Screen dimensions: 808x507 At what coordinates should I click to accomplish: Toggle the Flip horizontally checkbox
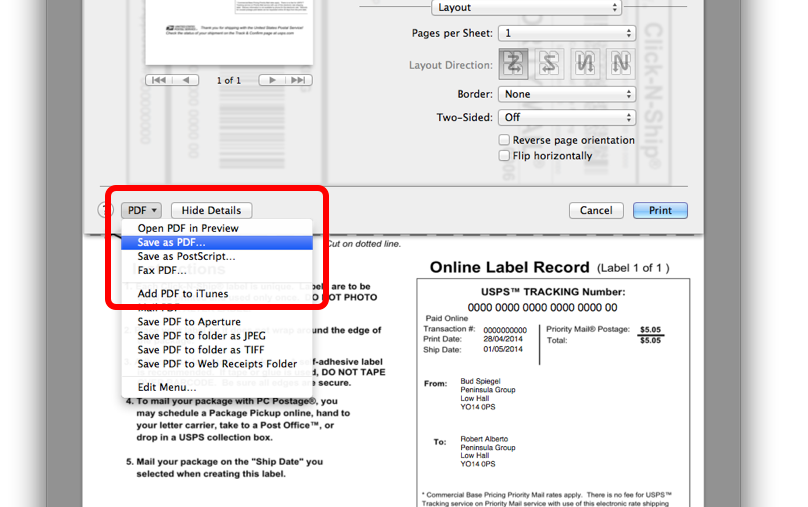click(x=505, y=156)
